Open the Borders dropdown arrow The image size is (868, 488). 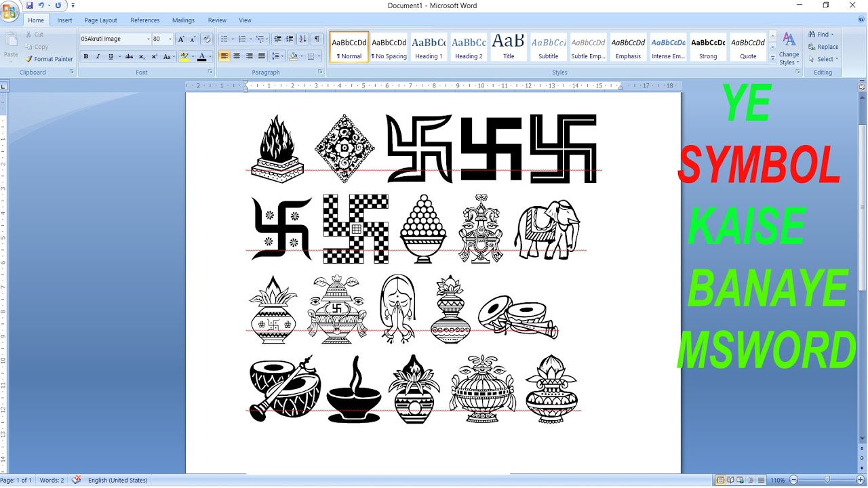tap(319, 56)
